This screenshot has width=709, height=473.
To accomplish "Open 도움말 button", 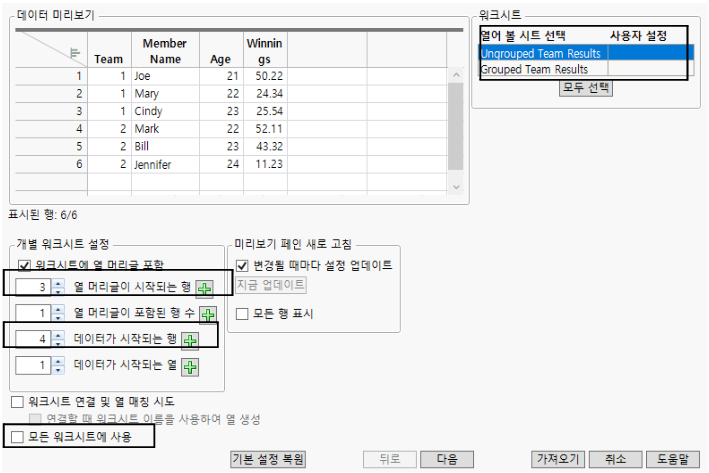I will 672,459.
